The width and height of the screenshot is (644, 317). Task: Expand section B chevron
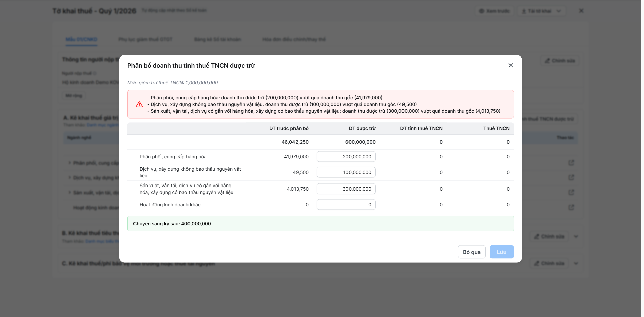(576, 236)
